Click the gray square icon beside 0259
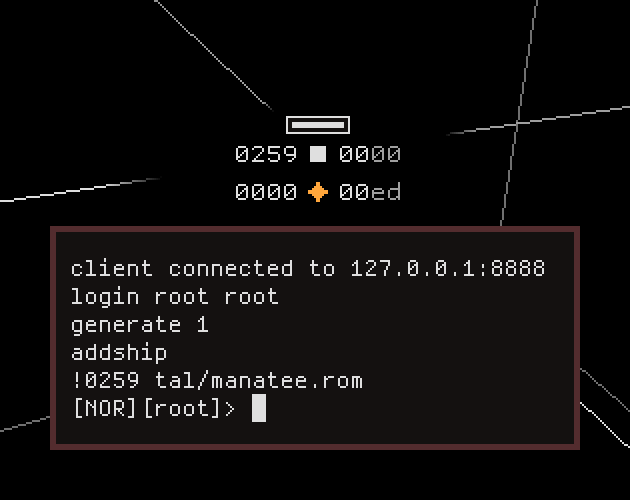This screenshot has width=630, height=500. pyautogui.click(x=318, y=154)
